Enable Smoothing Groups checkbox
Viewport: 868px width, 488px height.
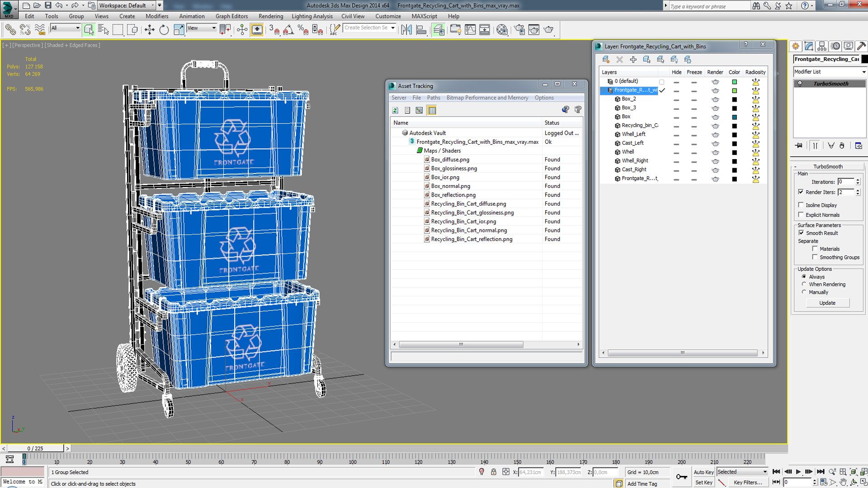(x=815, y=257)
